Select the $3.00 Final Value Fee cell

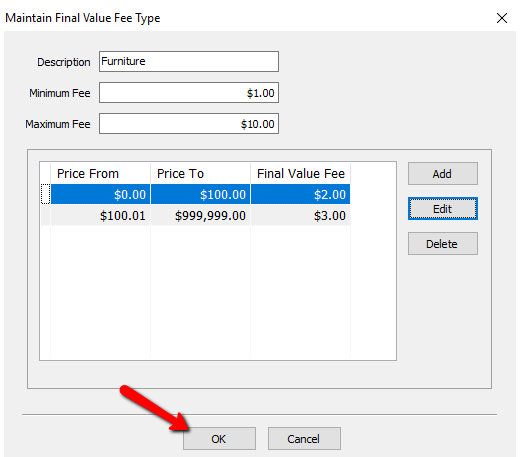pyautogui.click(x=300, y=215)
